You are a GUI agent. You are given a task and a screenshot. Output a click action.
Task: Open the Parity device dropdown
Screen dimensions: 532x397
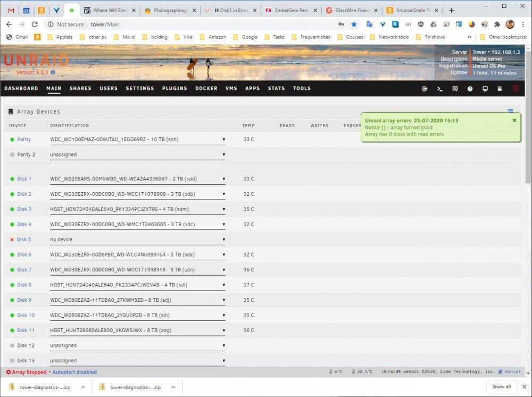tap(137, 139)
